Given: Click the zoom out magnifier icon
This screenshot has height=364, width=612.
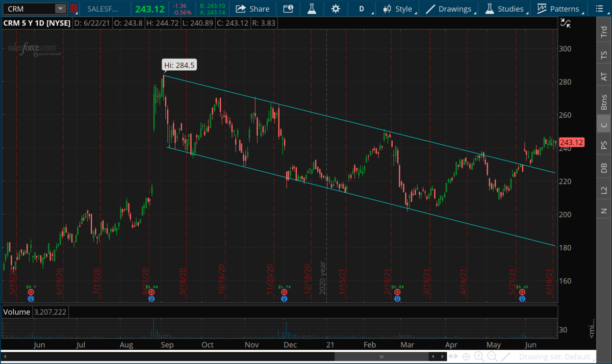Looking at the screenshot, I should click(x=493, y=356).
